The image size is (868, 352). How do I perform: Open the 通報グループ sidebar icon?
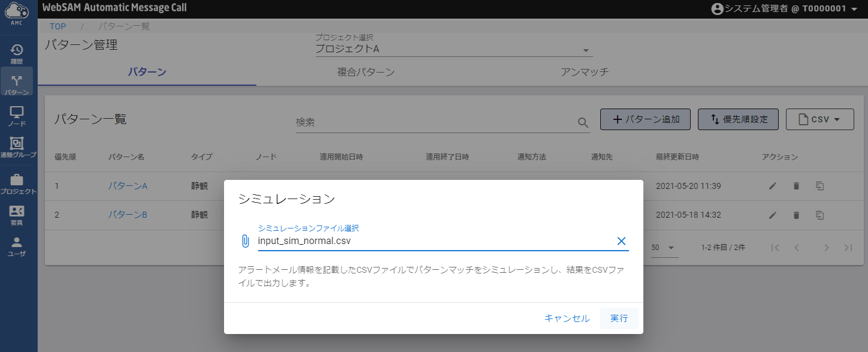17,147
